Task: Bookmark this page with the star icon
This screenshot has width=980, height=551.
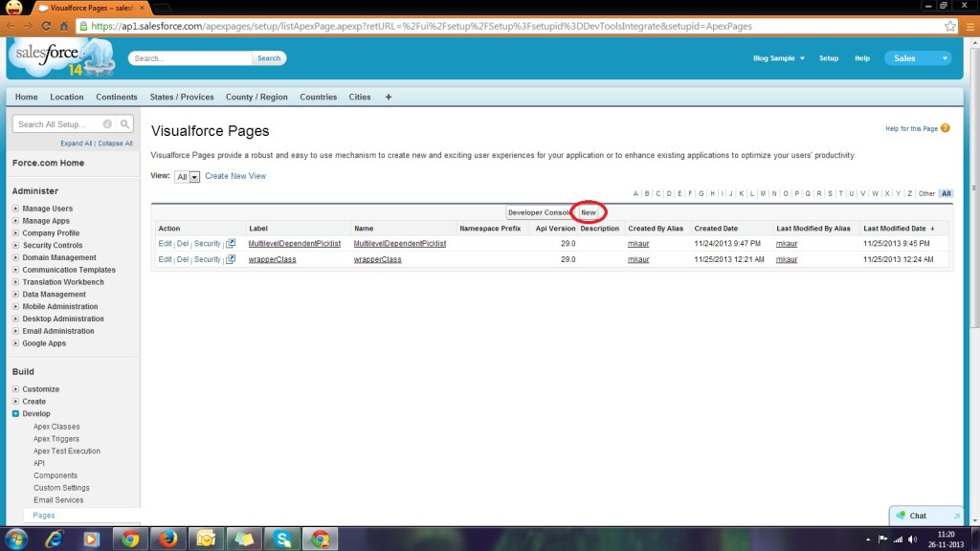Action: [950, 26]
